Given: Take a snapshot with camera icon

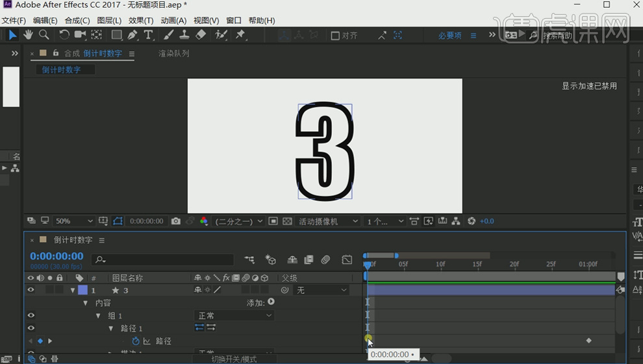Looking at the screenshot, I should tap(176, 221).
